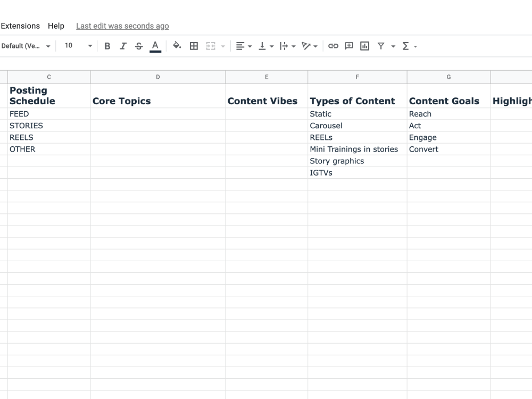Select the merge cells button

coord(211,46)
